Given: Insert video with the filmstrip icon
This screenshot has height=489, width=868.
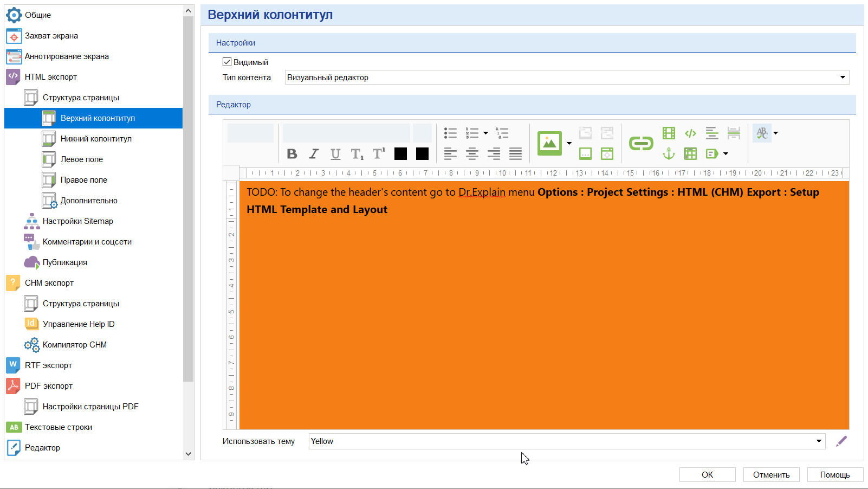Looking at the screenshot, I should pyautogui.click(x=669, y=133).
